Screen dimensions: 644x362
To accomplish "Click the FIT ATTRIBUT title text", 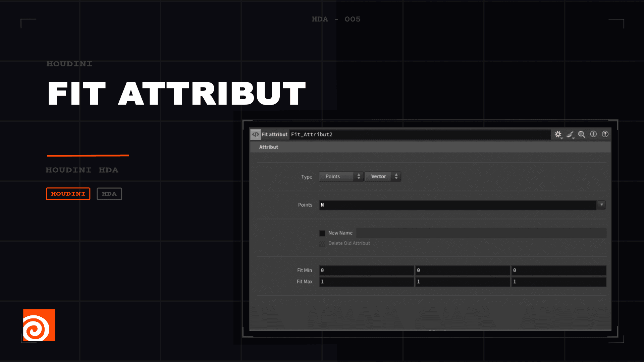I will [x=176, y=94].
